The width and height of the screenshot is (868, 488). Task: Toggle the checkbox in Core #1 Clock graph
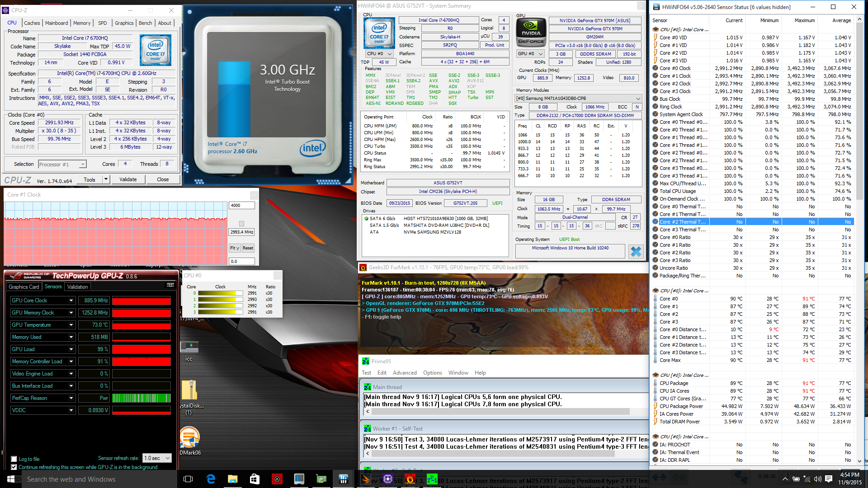[x=241, y=224]
